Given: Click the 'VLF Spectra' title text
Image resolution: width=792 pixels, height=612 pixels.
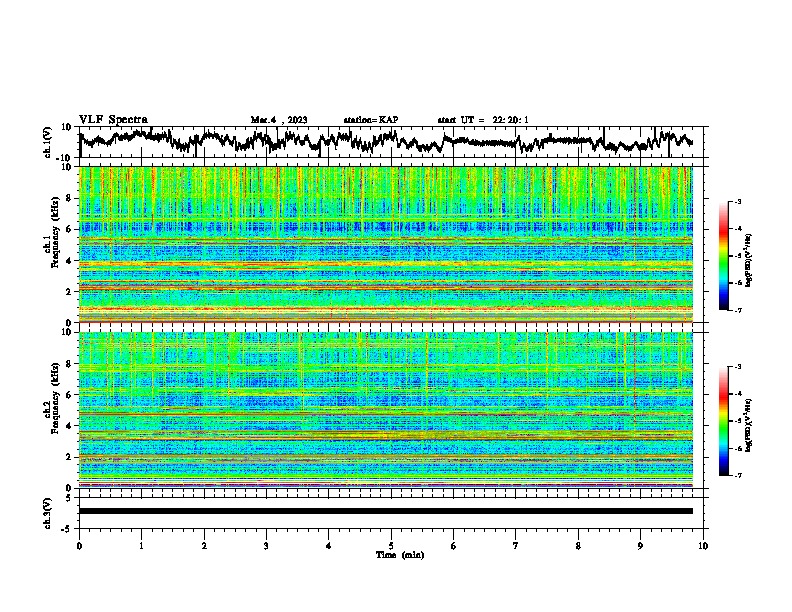Looking at the screenshot, I should pyautogui.click(x=113, y=120).
